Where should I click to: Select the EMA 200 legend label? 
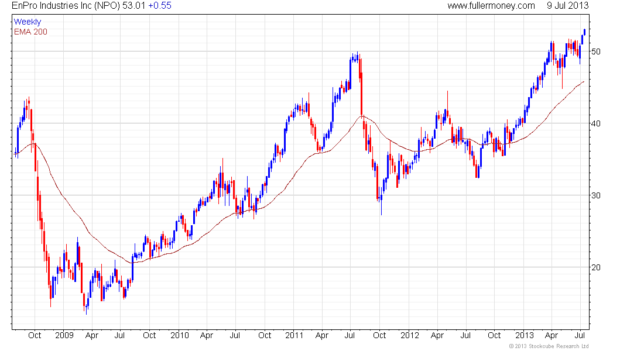pyautogui.click(x=31, y=32)
